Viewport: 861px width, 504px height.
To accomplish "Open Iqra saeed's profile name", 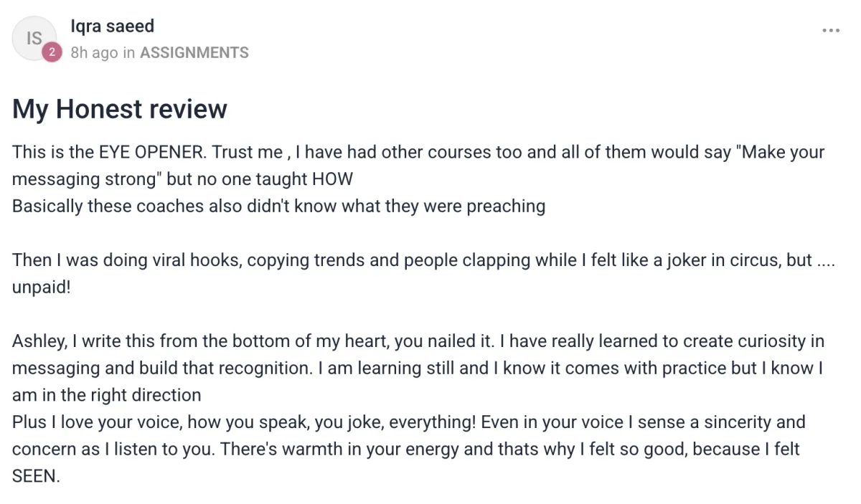I will [x=113, y=27].
